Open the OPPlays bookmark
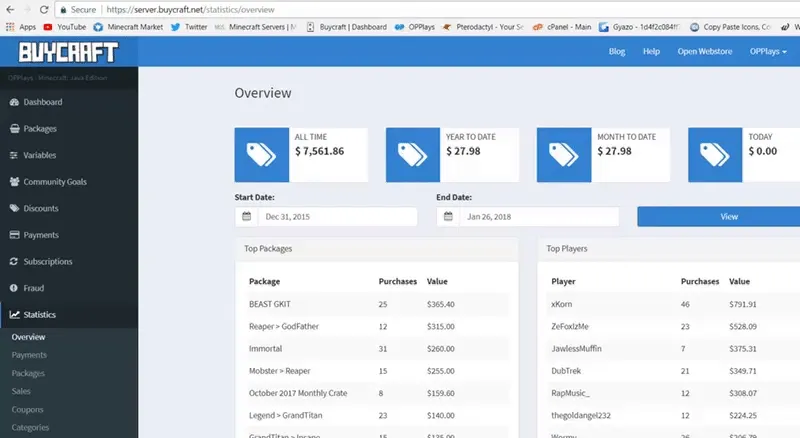This screenshot has width=800, height=438. pos(415,27)
